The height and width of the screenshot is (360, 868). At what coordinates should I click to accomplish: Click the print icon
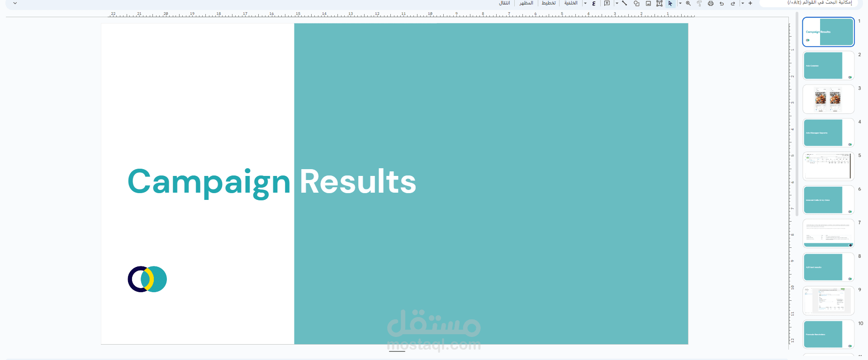click(x=711, y=3)
